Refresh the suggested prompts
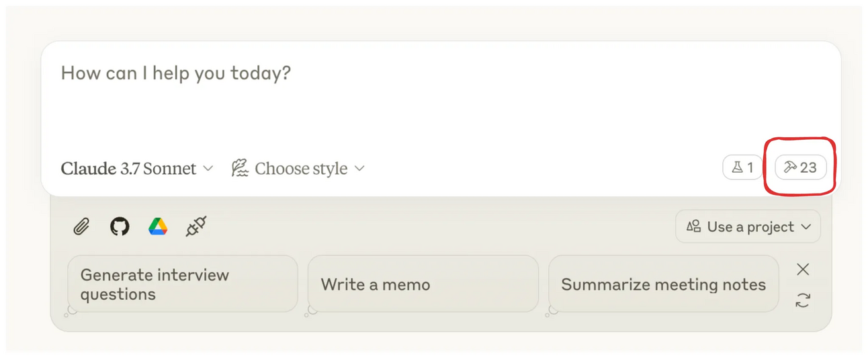 click(803, 300)
